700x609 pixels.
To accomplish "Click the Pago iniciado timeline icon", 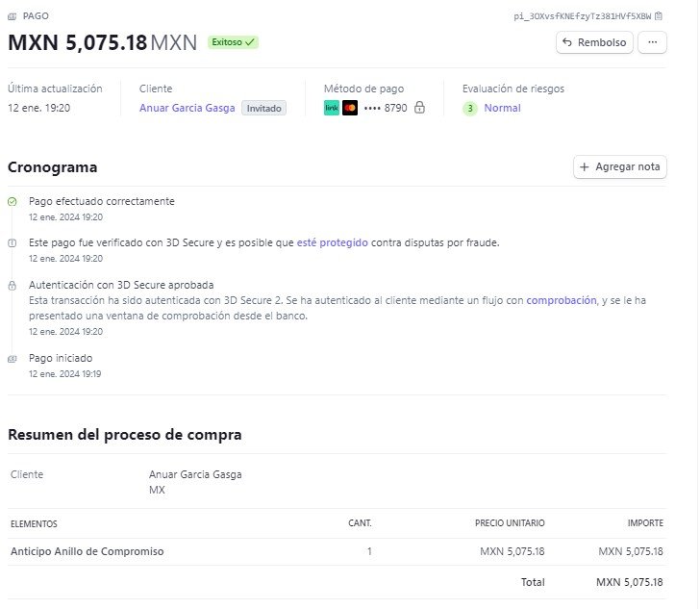I will coord(12,359).
